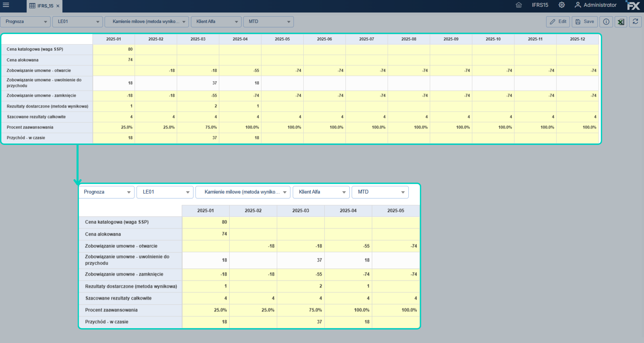Click 80 cell in zoomed panel

coord(206,222)
